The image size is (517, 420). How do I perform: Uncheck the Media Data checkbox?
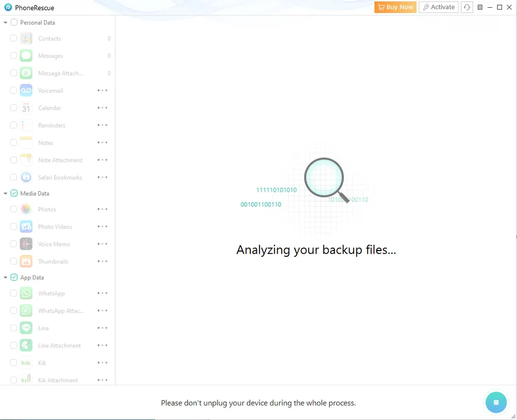pos(14,193)
